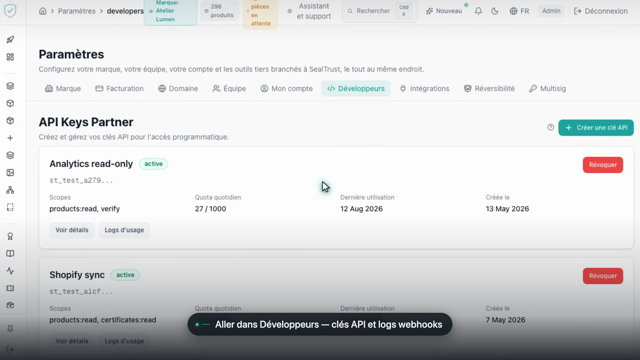Click the key prefix st_test_alcf...

[x=81, y=291]
